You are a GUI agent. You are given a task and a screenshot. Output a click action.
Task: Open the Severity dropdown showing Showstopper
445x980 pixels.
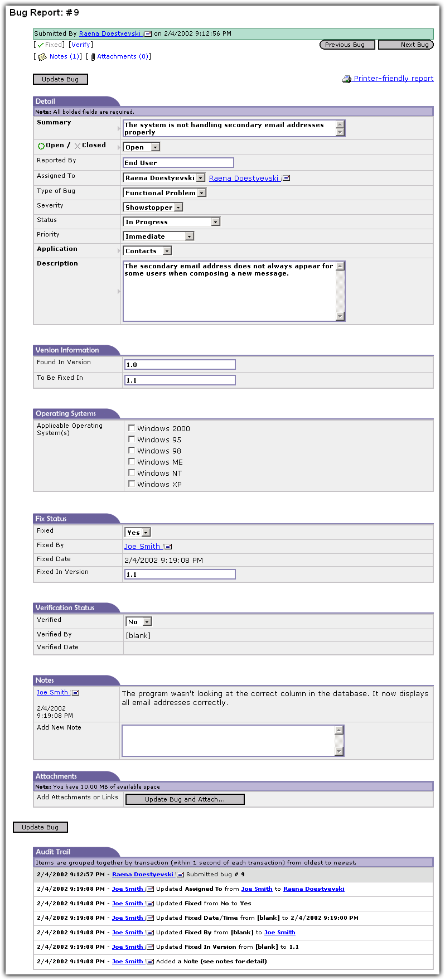178,207
